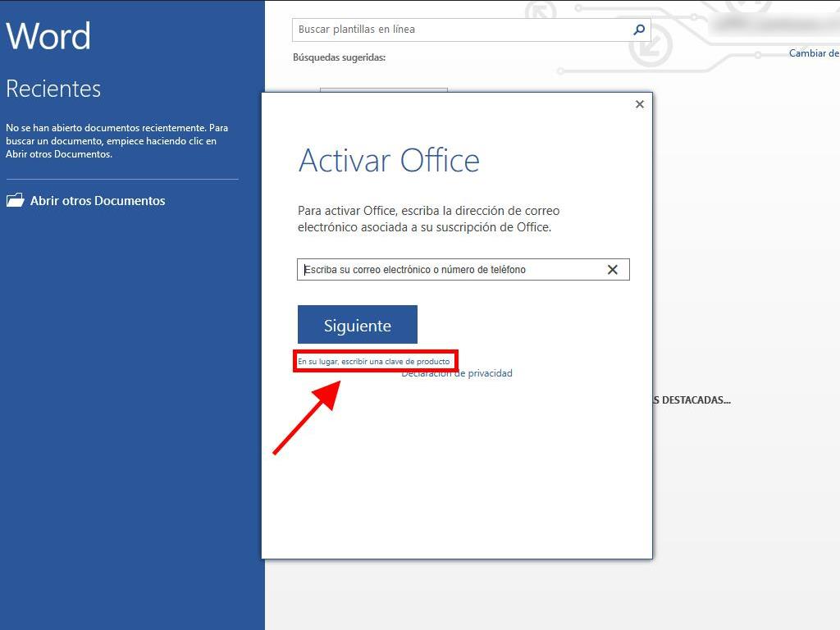
Task: Click the Recientes heading
Action: tap(53, 89)
